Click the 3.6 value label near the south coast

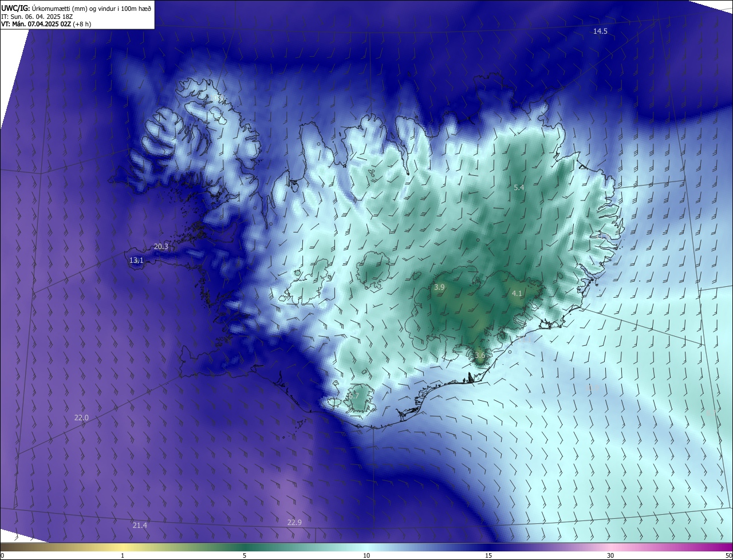coord(480,356)
